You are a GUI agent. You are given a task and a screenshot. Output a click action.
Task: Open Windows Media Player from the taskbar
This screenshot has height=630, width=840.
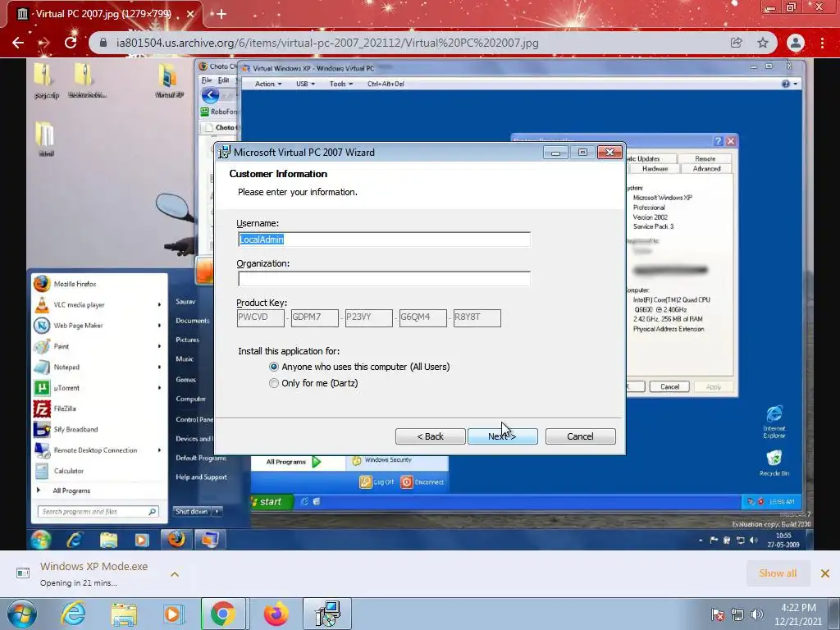[x=173, y=614]
